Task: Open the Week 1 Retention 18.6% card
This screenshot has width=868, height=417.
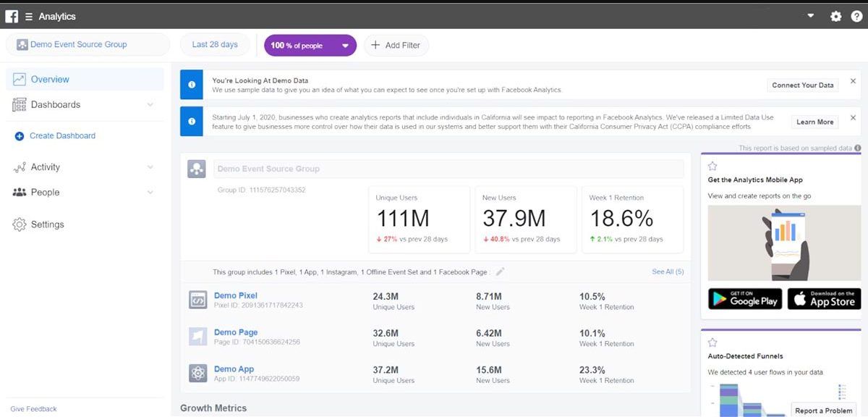Action: [x=632, y=219]
